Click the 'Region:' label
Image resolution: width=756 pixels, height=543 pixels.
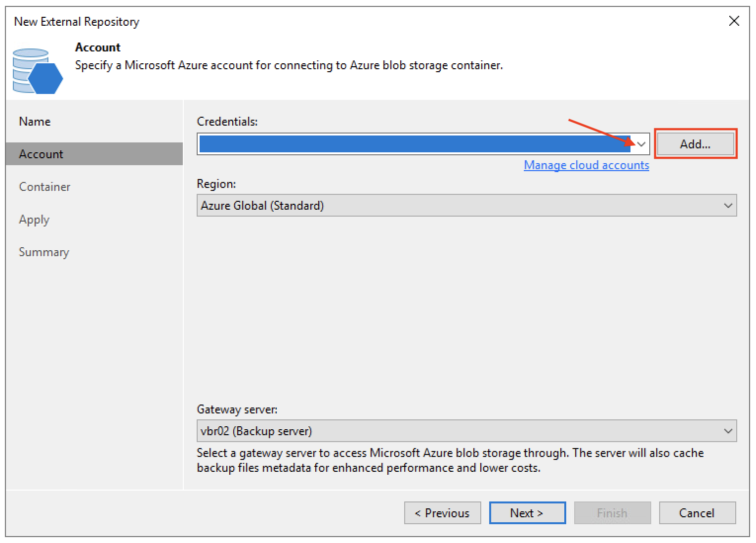coord(216,184)
